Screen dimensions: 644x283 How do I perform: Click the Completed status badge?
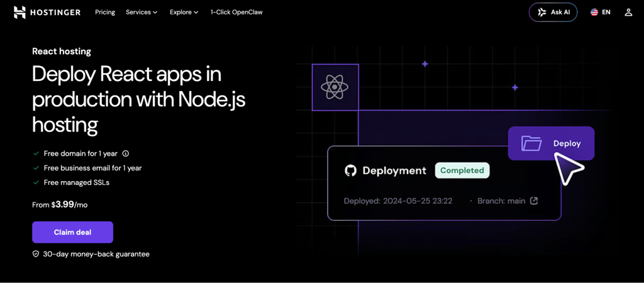[x=462, y=170]
